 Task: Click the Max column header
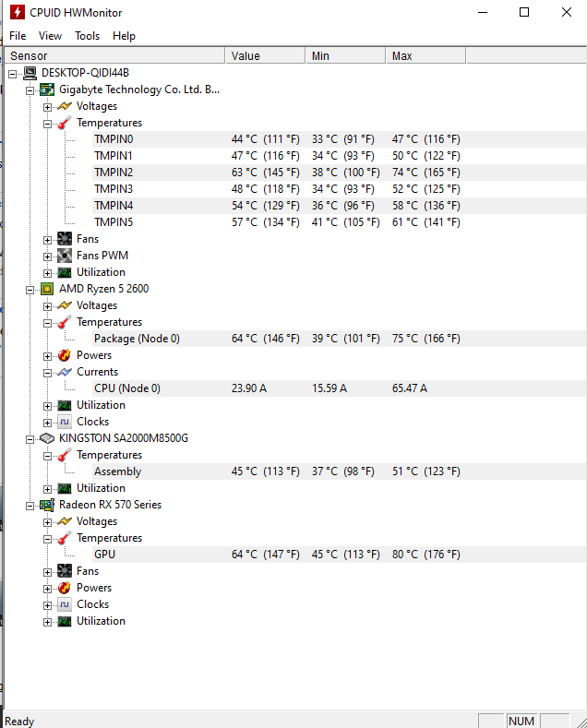[x=425, y=56]
